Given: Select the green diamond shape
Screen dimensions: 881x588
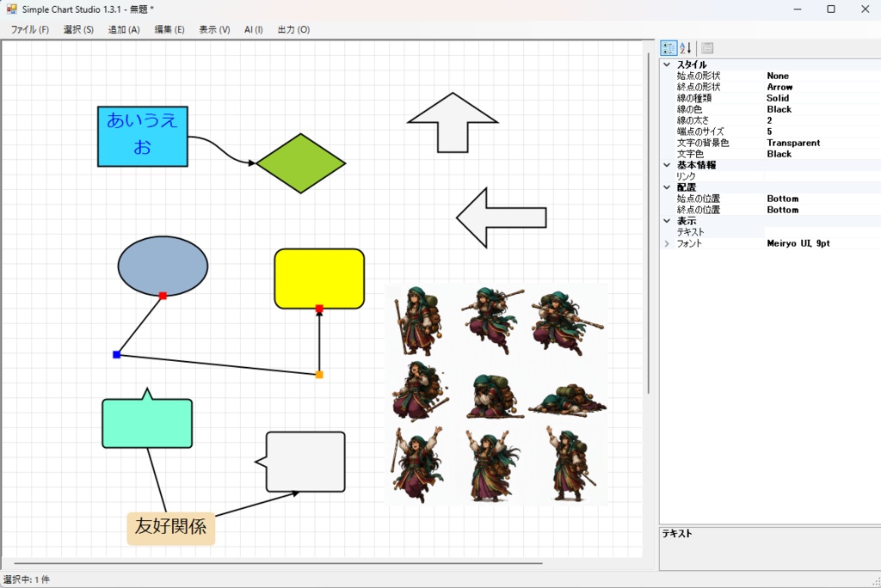Looking at the screenshot, I should (300, 163).
